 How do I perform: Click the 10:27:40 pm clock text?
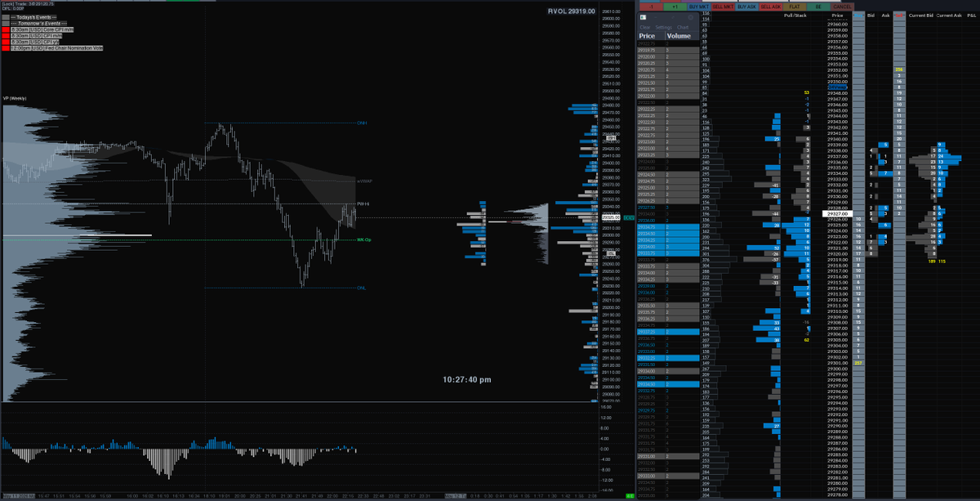pyautogui.click(x=467, y=379)
